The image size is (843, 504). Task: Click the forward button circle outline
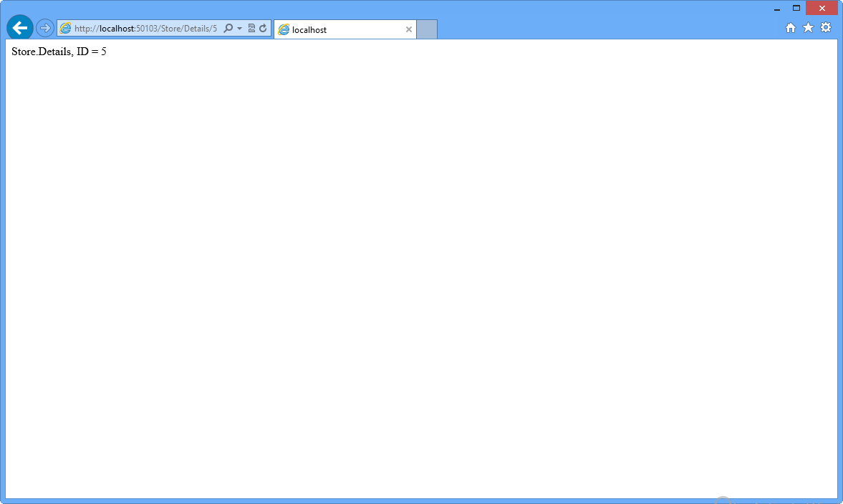[x=44, y=27]
